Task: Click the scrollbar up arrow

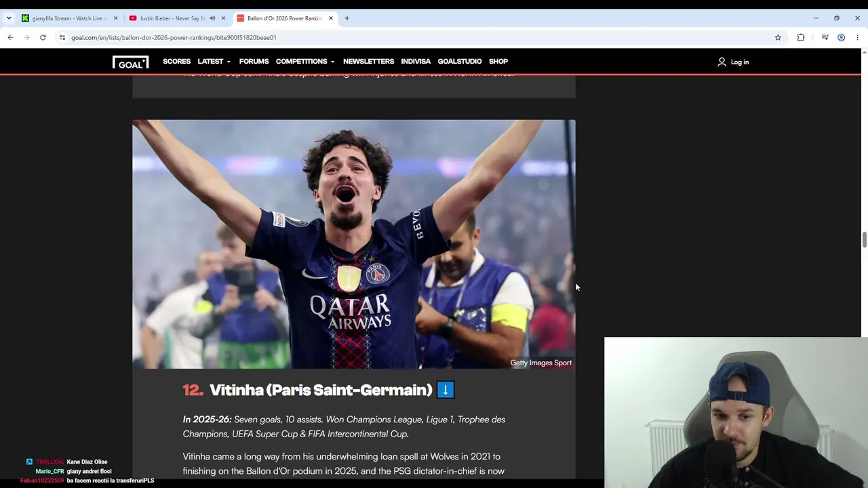Action: click(864, 52)
